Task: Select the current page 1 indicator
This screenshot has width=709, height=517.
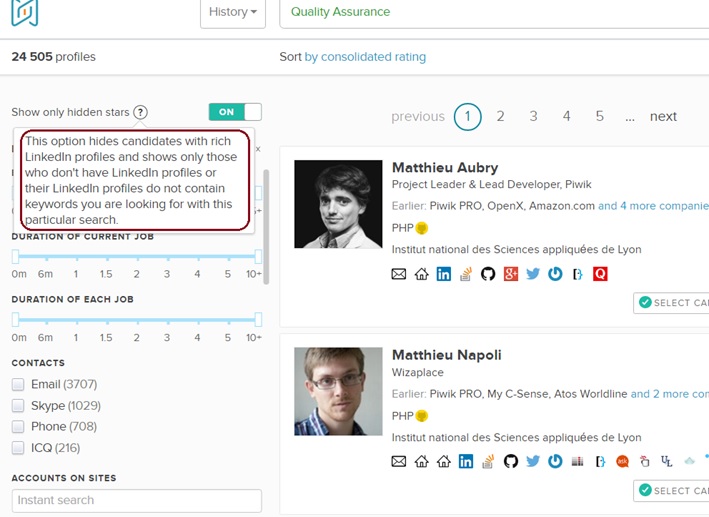Action: coord(468,117)
